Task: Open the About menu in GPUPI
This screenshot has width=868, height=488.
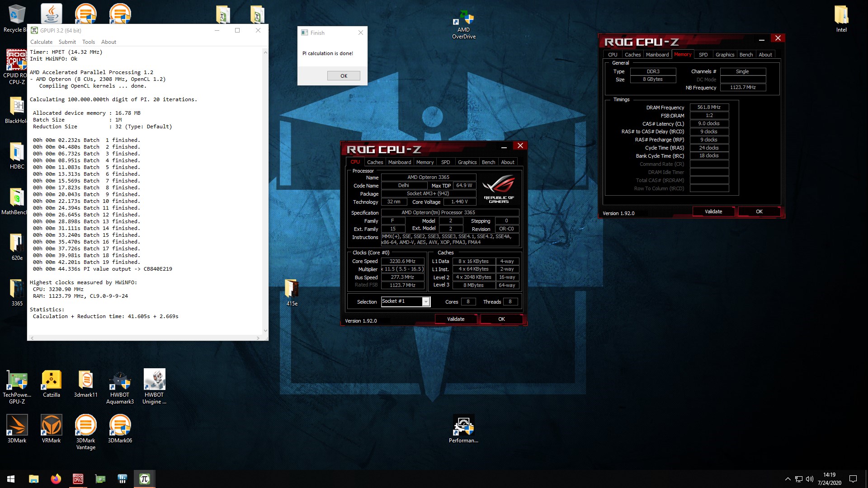Action: pyautogui.click(x=108, y=42)
